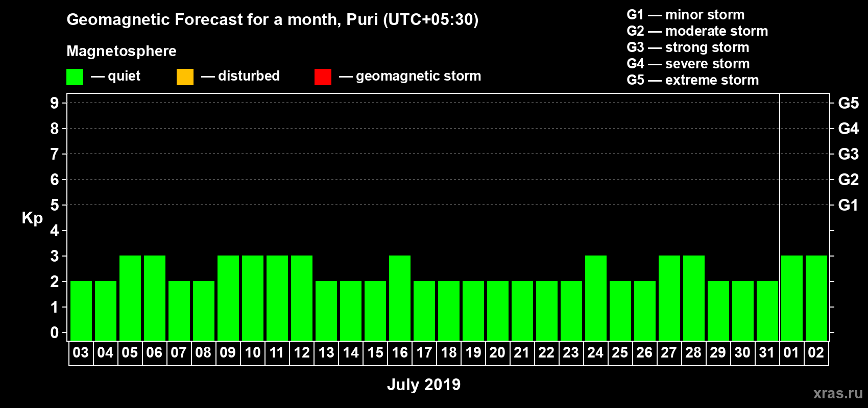Click the 'G4 — severe storm' legend line
Image resolution: width=868 pixels, height=408 pixels.
click(688, 64)
